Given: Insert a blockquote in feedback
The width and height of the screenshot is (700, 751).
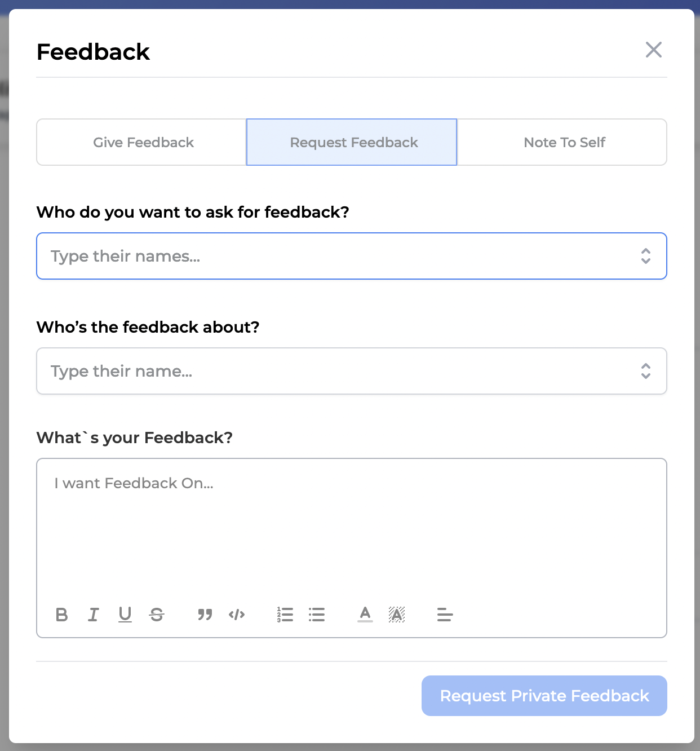Looking at the screenshot, I should 205,615.
